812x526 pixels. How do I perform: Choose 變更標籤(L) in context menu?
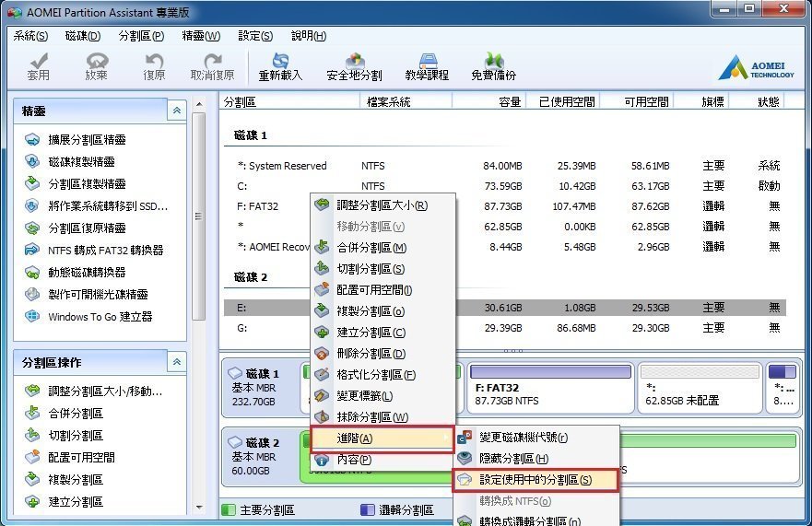click(382, 396)
